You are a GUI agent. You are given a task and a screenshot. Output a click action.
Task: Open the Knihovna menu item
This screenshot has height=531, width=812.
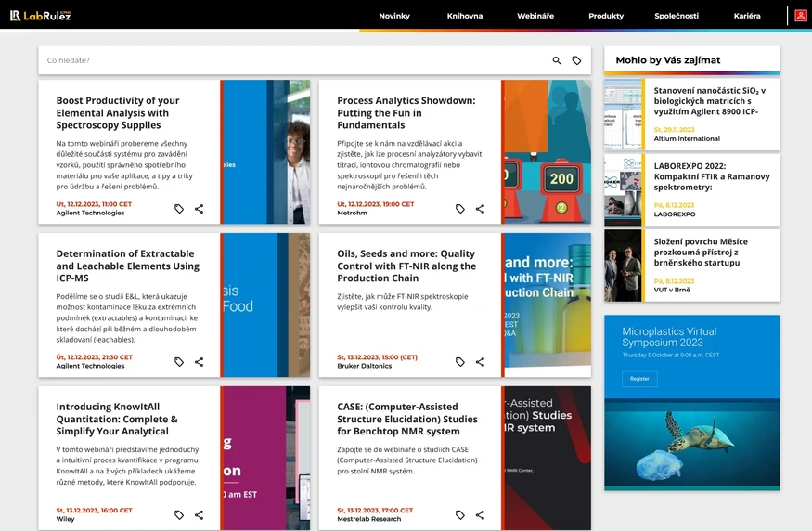pyautogui.click(x=465, y=16)
